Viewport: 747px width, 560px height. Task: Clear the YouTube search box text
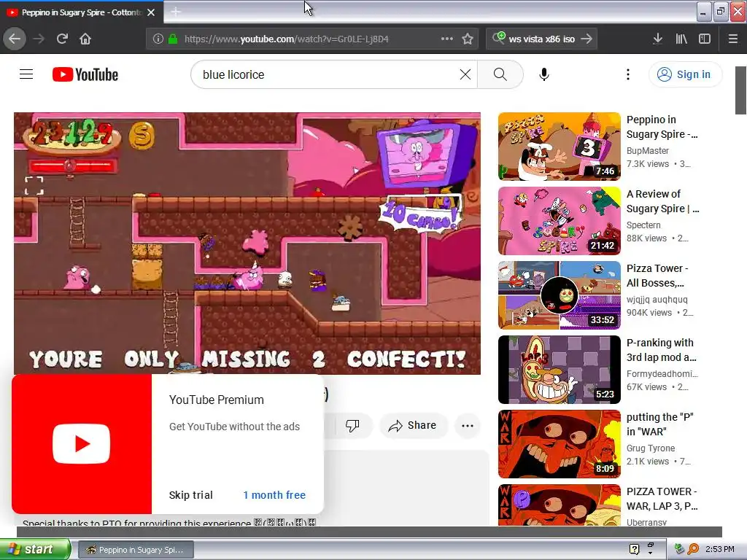click(465, 74)
